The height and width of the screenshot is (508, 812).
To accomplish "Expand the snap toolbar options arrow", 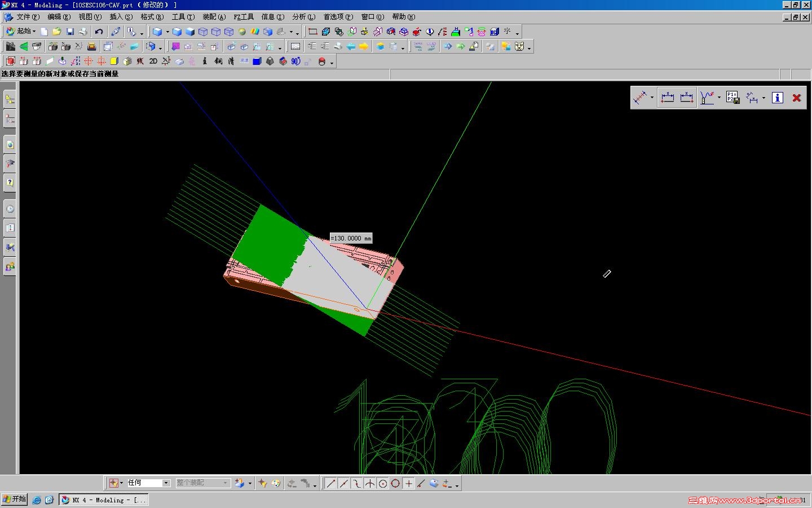I will tap(457, 484).
